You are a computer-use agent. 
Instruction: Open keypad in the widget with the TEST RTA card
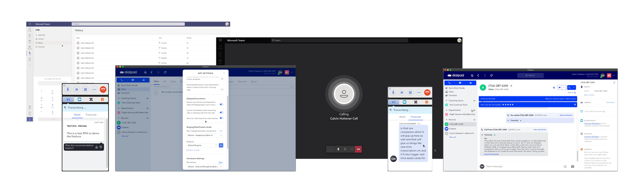coord(85,89)
